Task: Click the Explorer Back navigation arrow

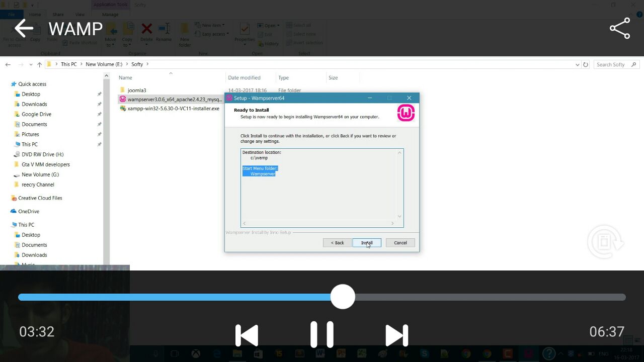Action: (8, 64)
